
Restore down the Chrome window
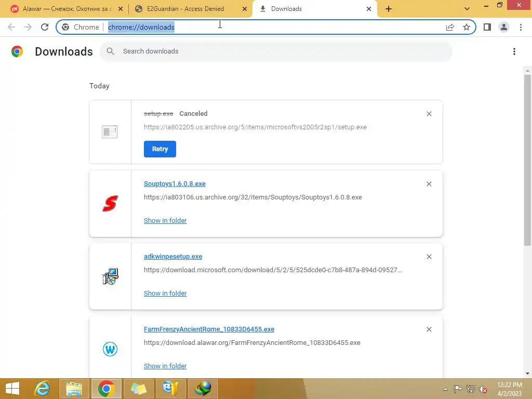pos(499,5)
